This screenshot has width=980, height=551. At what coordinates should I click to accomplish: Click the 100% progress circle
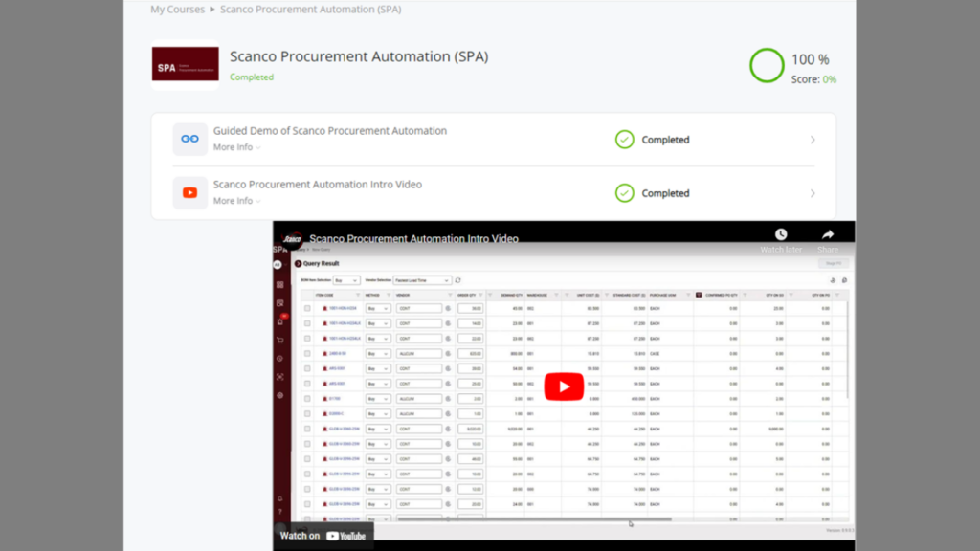[767, 65]
